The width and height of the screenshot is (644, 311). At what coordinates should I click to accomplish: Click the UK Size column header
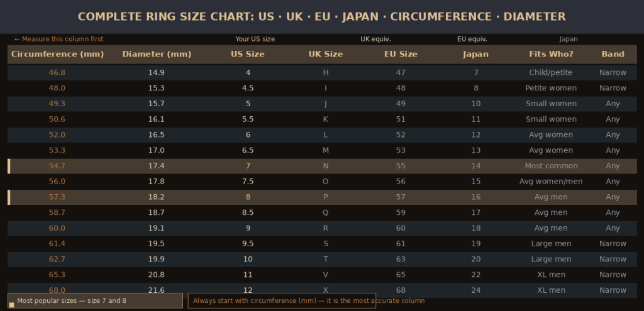click(326, 54)
